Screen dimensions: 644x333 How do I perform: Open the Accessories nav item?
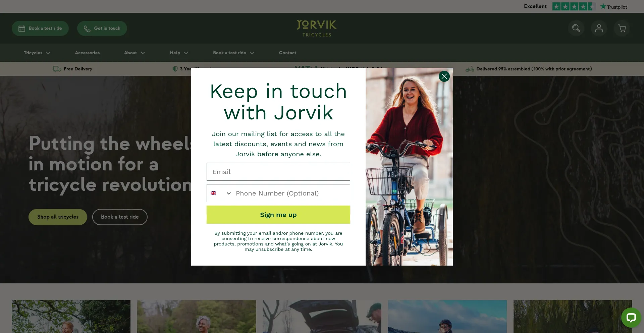tap(87, 53)
